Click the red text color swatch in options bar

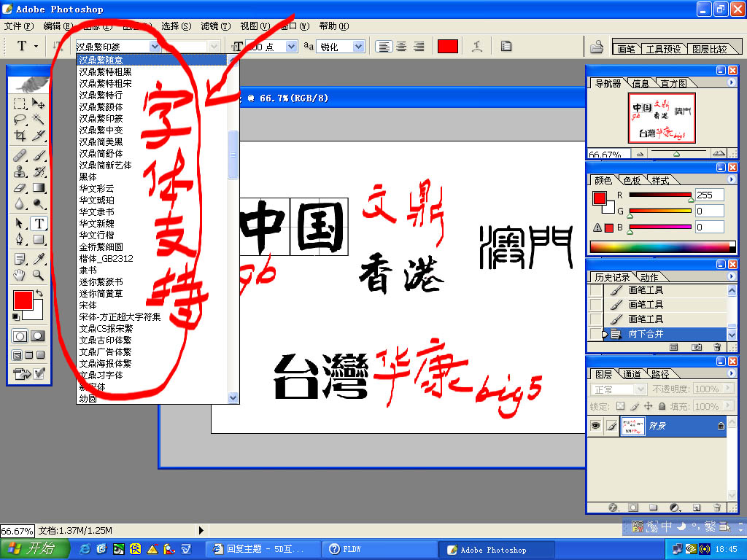point(448,46)
